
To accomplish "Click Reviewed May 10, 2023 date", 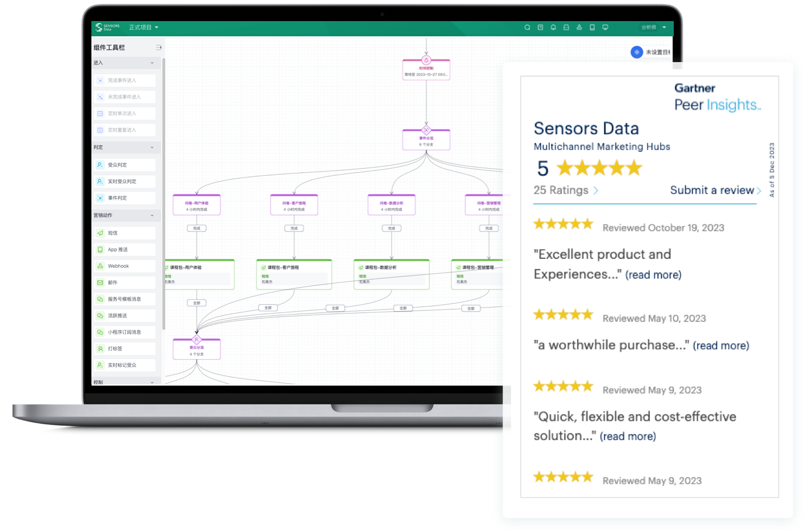I will [x=654, y=319].
